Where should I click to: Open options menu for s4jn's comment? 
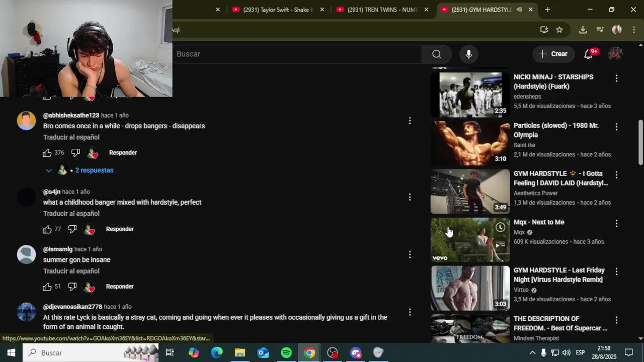point(410,197)
